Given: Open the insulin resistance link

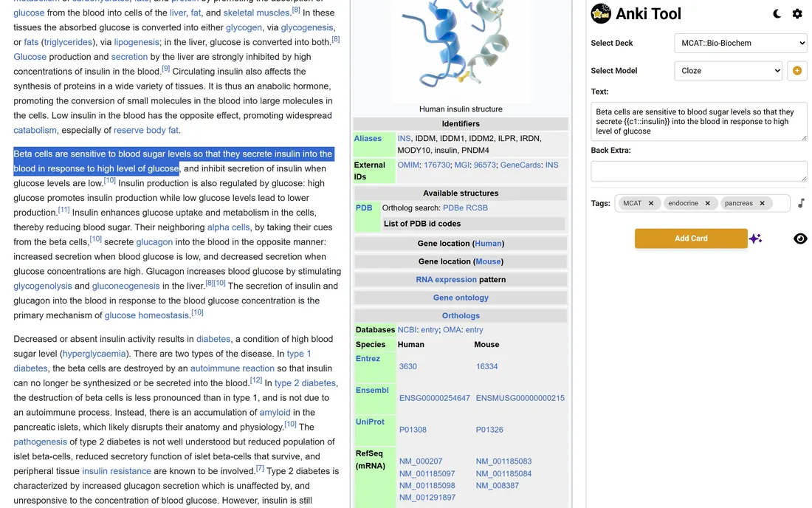Looking at the screenshot, I should [117, 471].
